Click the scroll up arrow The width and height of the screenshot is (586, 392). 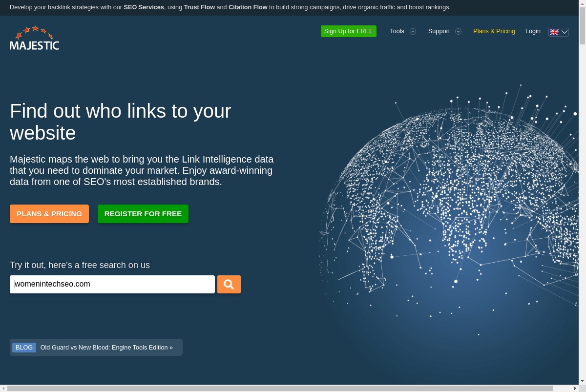582,3
